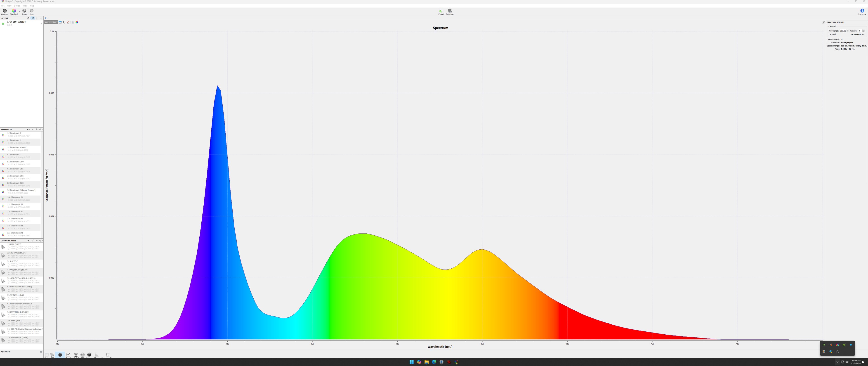Select the DCI P3 color profile
The image size is (868, 366).
(21, 331)
